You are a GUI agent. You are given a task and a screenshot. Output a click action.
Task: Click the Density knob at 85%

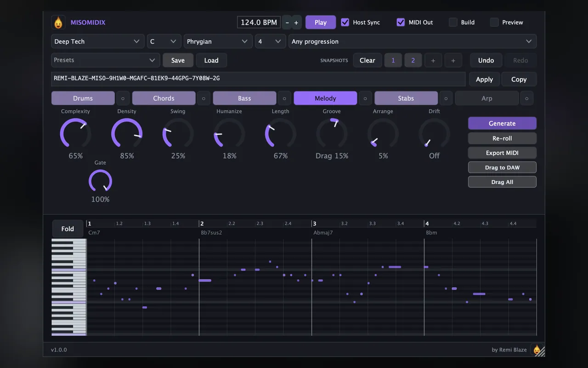coord(127,134)
